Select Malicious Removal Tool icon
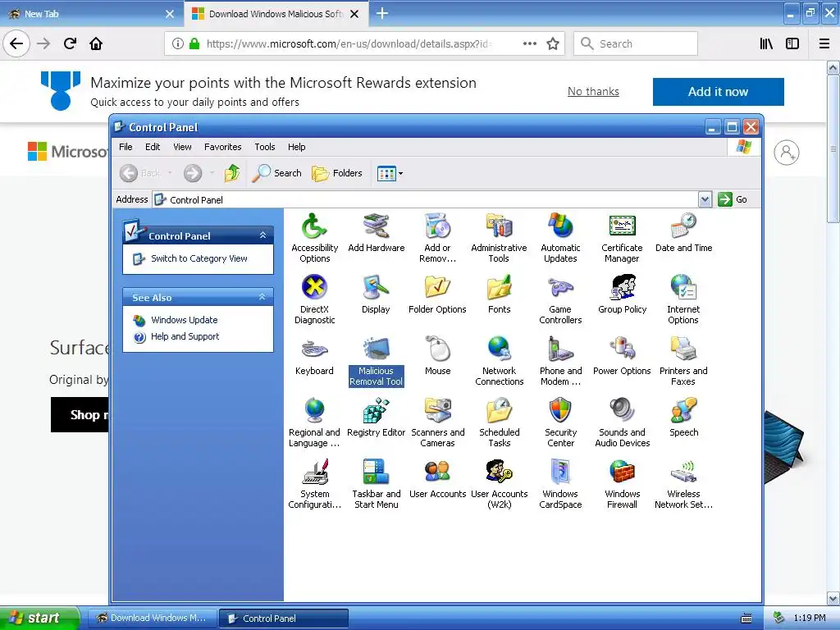Image resolution: width=840 pixels, height=630 pixels. (x=376, y=361)
